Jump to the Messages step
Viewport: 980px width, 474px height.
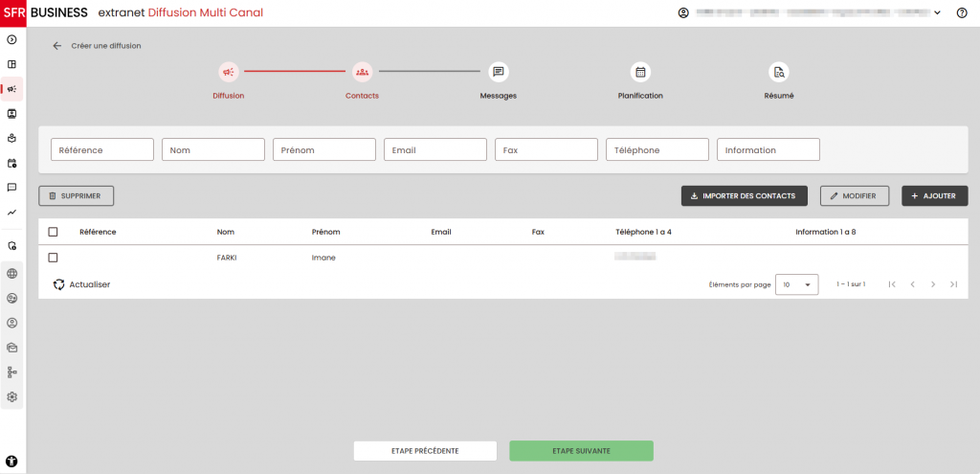[x=498, y=72]
